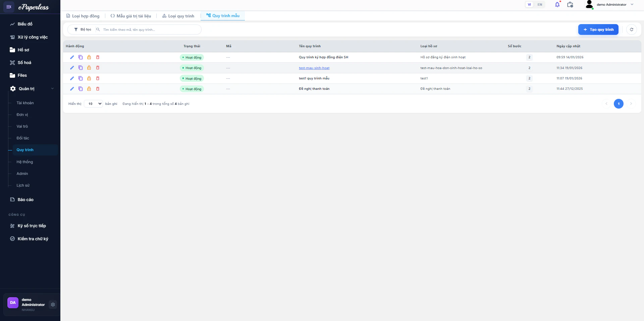Go to page 1 in pagination

(x=619, y=104)
